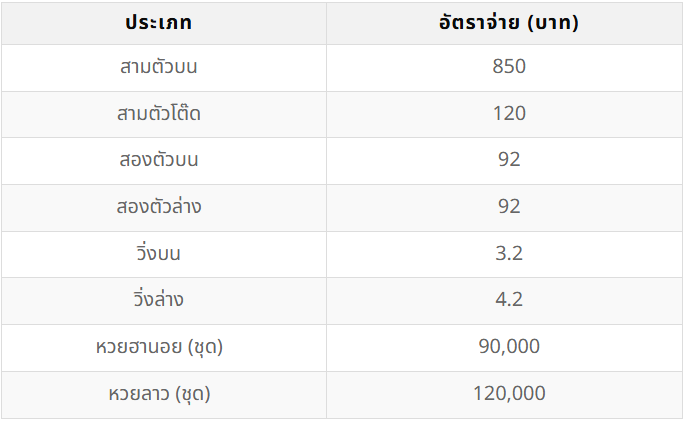Click the 92 payout for สองตัวล่าง
Image resolution: width=683 pixels, height=421 pixels.
(x=508, y=207)
